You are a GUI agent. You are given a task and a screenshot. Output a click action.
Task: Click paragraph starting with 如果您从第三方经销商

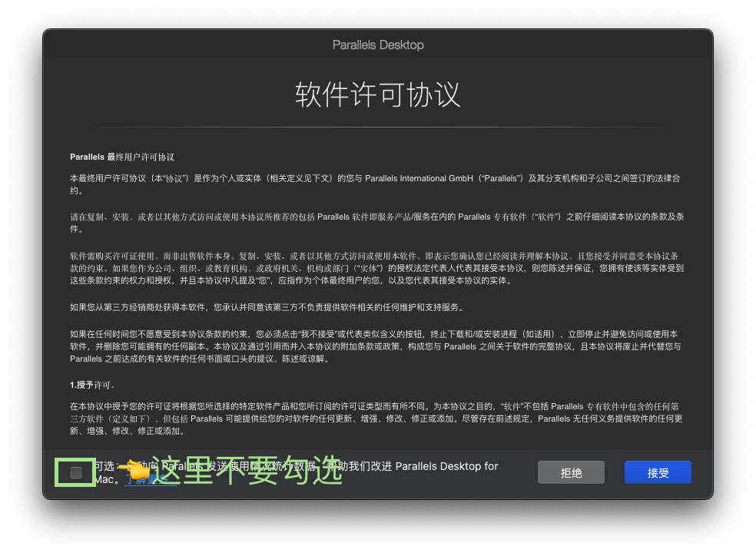point(267,307)
